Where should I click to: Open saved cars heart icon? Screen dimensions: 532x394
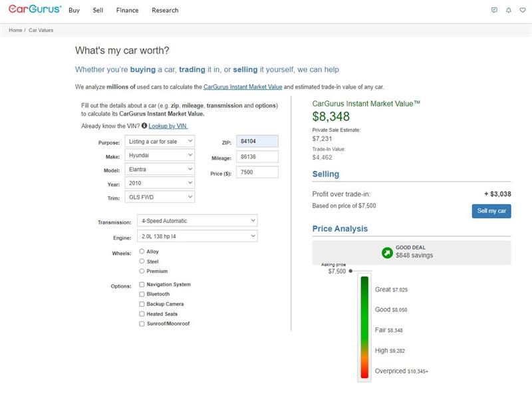pyautogui.click(x=523, y=11)
